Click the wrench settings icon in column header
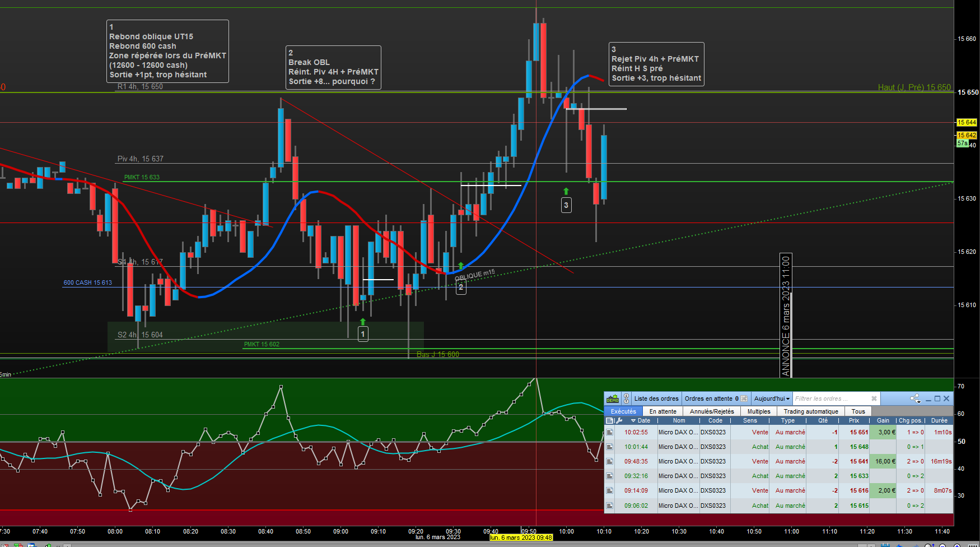This screenshot has height=547, width=980. coord(619,420)
